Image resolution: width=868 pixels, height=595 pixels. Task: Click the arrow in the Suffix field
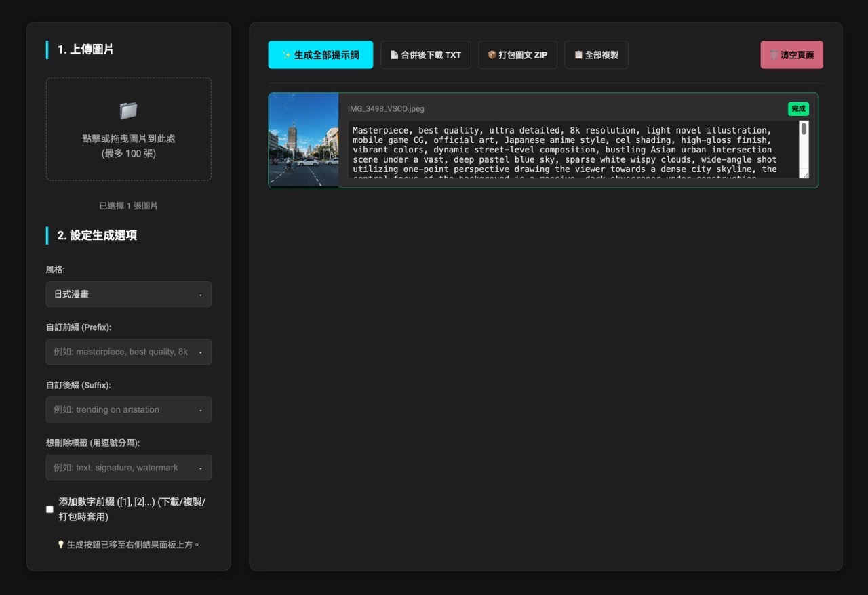(x=200, y=410)
